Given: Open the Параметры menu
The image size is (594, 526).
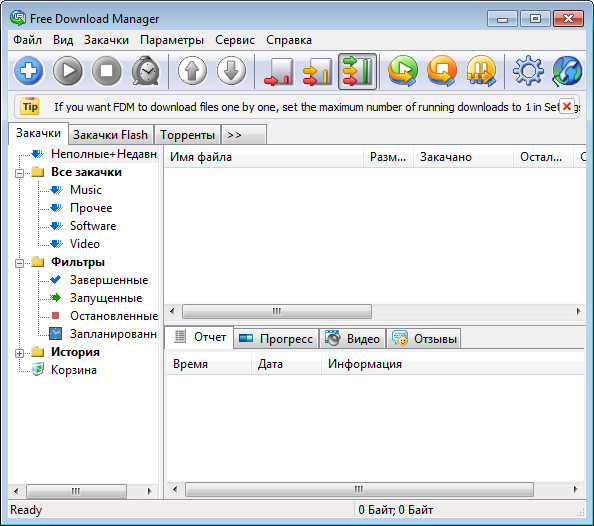Looking at the screenshot, I should (x=172, y=40).
